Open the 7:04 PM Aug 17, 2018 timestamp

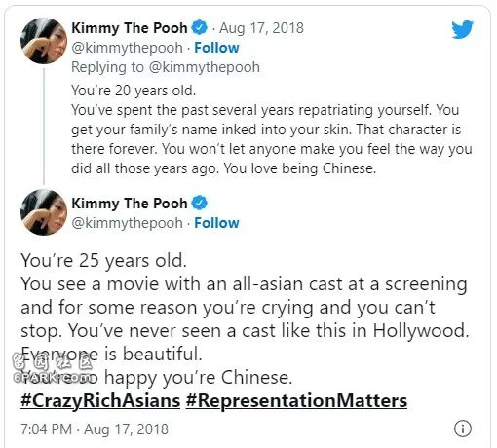point(95,429)
